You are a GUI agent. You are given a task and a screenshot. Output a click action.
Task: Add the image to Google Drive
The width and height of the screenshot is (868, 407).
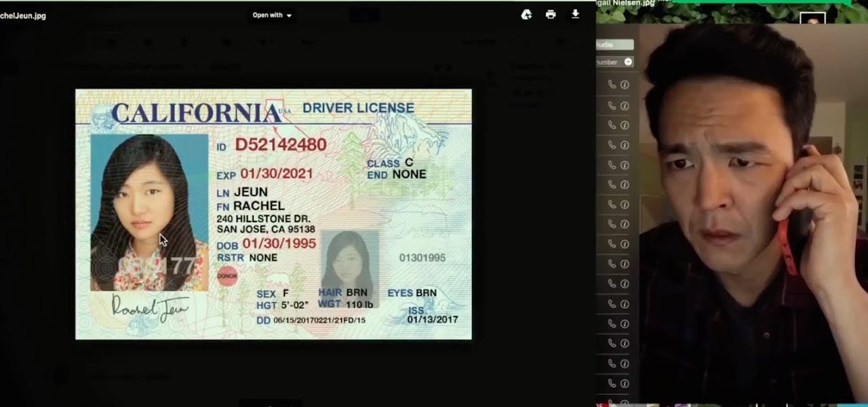pyautogui.click(x=526, y=14)
